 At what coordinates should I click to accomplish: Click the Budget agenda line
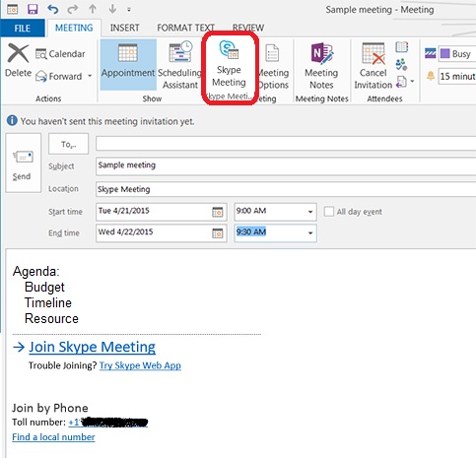pyautogui.click(x=44, y=287)
